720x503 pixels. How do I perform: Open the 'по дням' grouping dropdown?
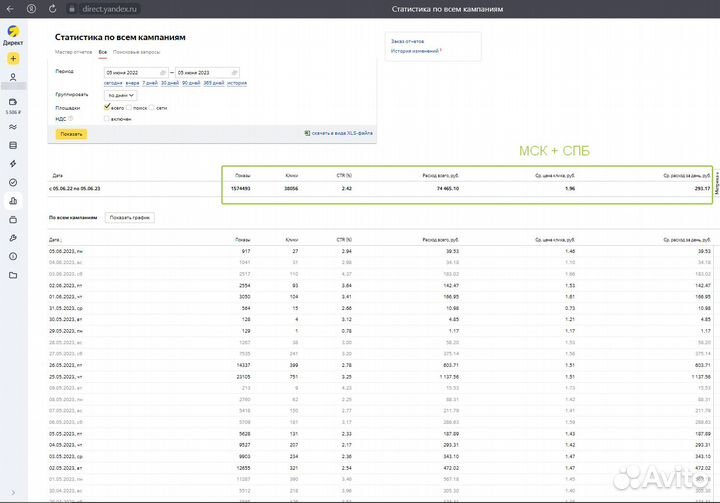tap(121, 95)
